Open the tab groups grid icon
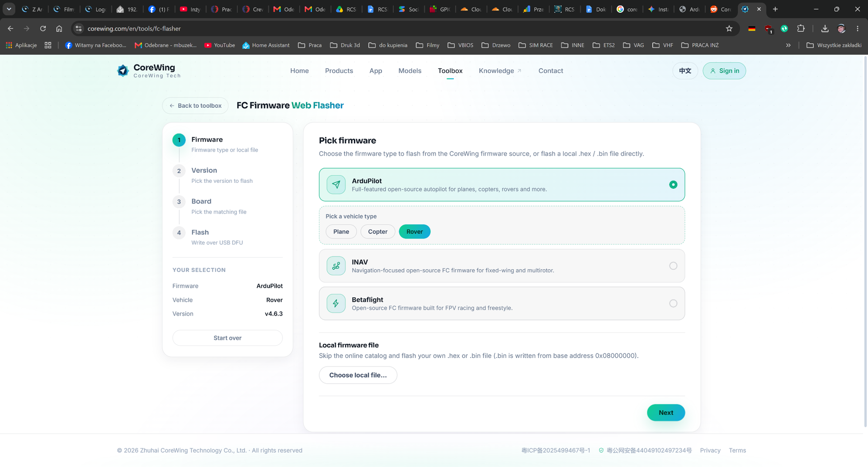868x467 pixels. point(48,45)
